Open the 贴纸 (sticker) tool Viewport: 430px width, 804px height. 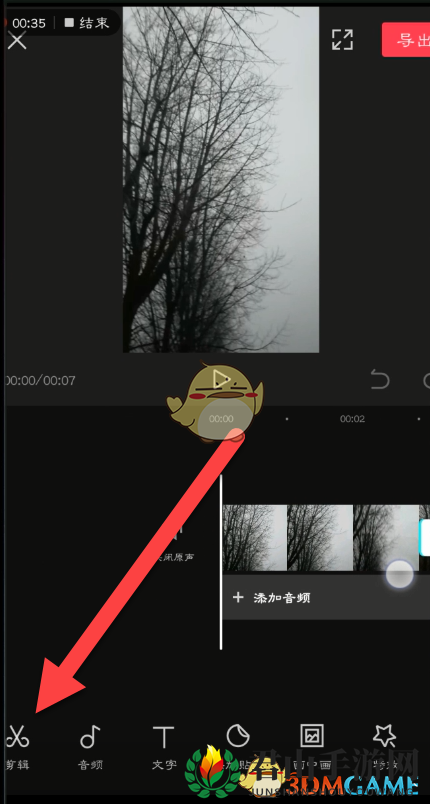(x=238, y=746)
